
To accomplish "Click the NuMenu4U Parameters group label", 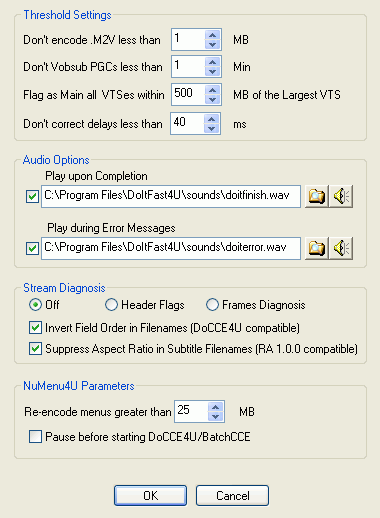I will (x=79, y=386).
